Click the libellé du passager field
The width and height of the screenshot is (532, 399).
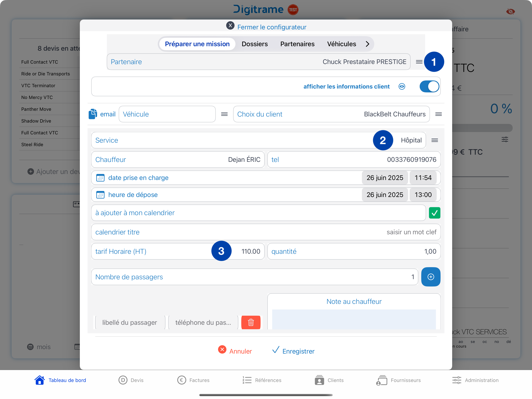coord(130,322)
